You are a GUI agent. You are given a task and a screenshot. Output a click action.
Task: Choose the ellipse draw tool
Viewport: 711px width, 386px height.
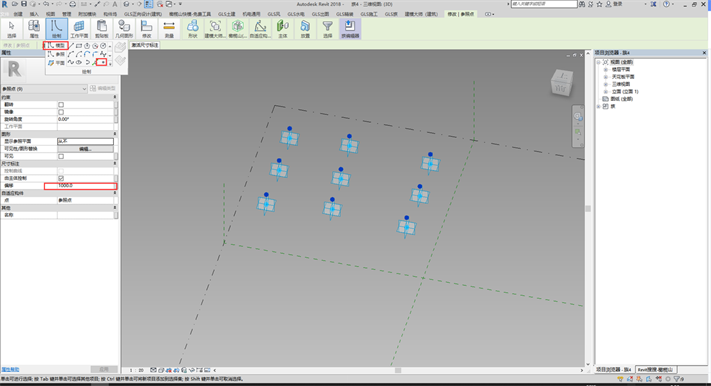pos(79,62)
